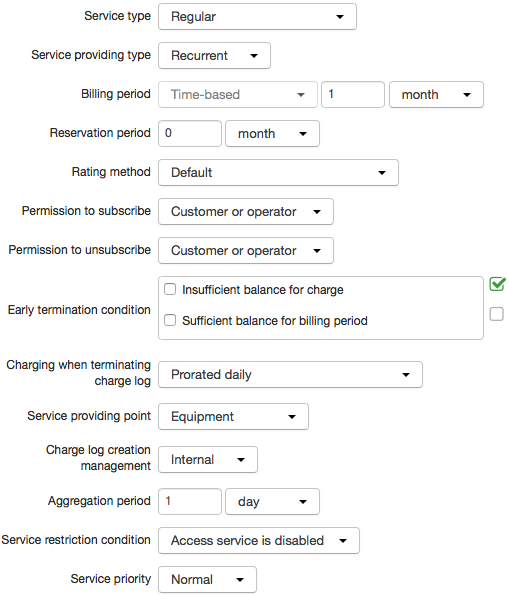Open the Time-based billing period dropdown
The width and height of the screenshot is (509, 595).
click(238, 94)
